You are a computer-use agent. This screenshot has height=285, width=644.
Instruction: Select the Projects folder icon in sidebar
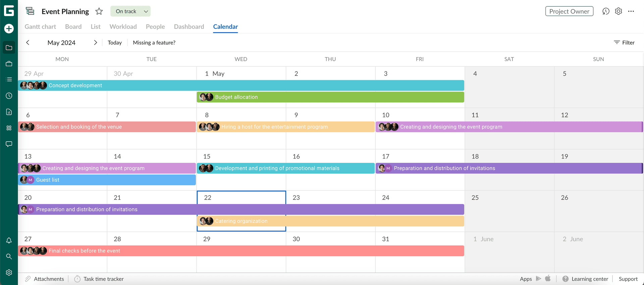[x=9, y=47]
